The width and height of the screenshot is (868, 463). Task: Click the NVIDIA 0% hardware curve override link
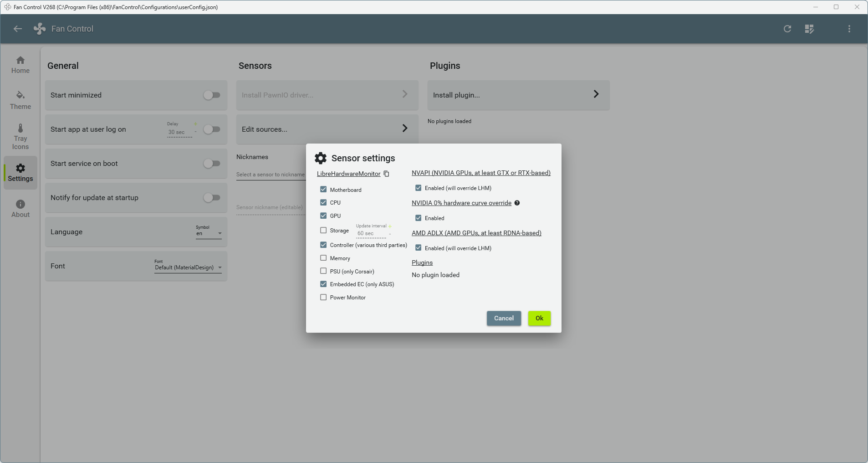click(x=461, y=203)
